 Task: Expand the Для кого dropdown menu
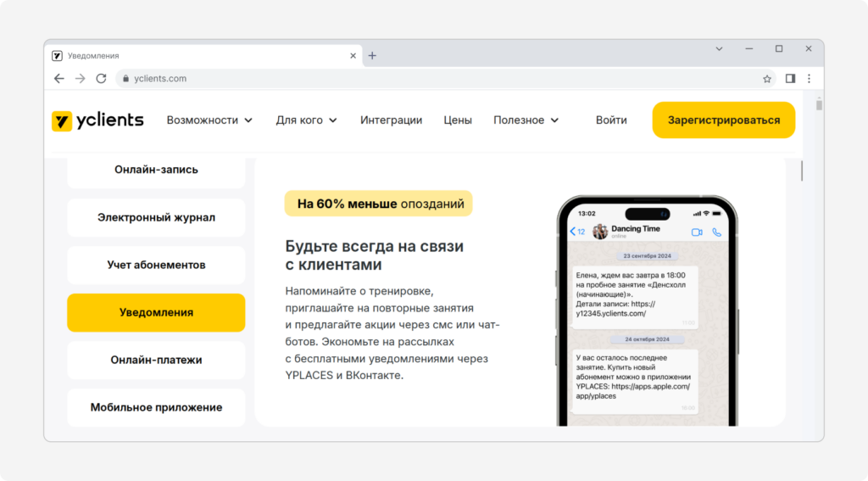[306, 120]
